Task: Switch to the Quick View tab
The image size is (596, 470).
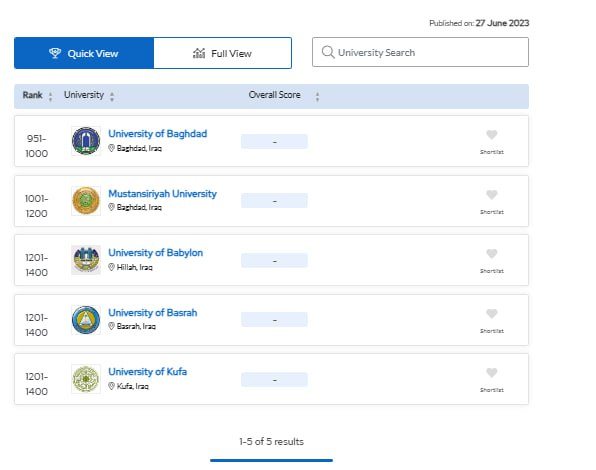Action: click(84, 53)
